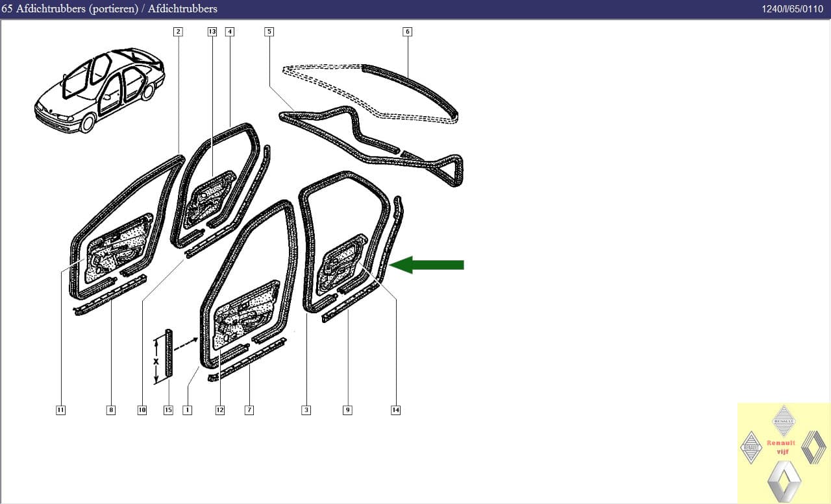Select part number 7 label
831x504 pixels.
(249, 410)
